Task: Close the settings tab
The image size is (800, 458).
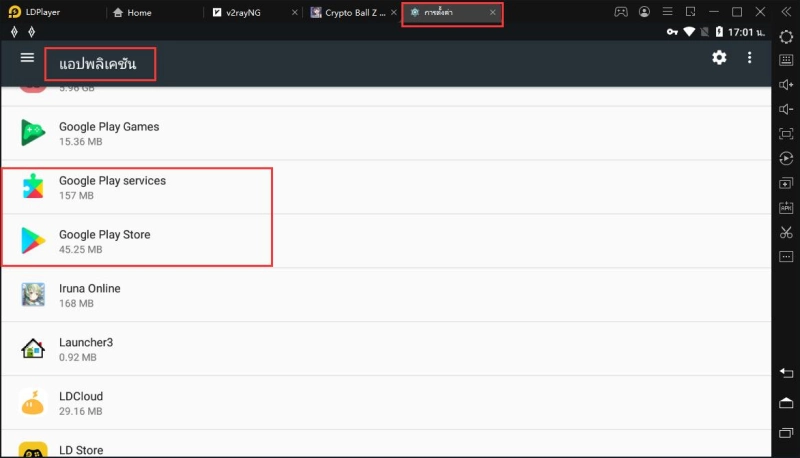Action: (x=492, y=13)
